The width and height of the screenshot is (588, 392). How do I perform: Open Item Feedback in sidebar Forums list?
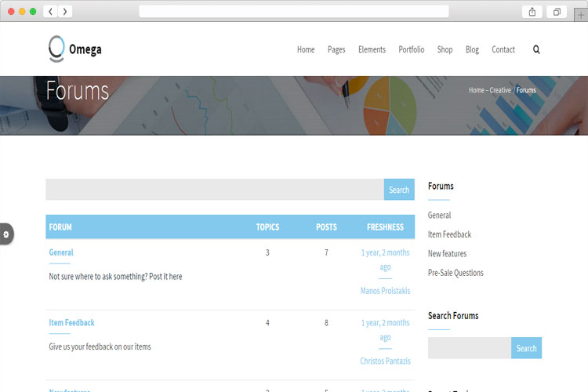(x=449, y=234)
